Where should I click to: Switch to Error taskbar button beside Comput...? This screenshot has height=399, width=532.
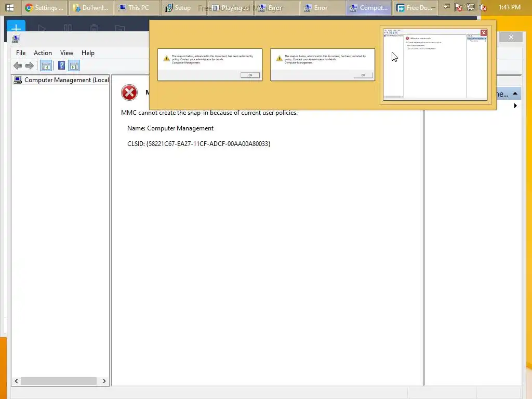[322, 7]
